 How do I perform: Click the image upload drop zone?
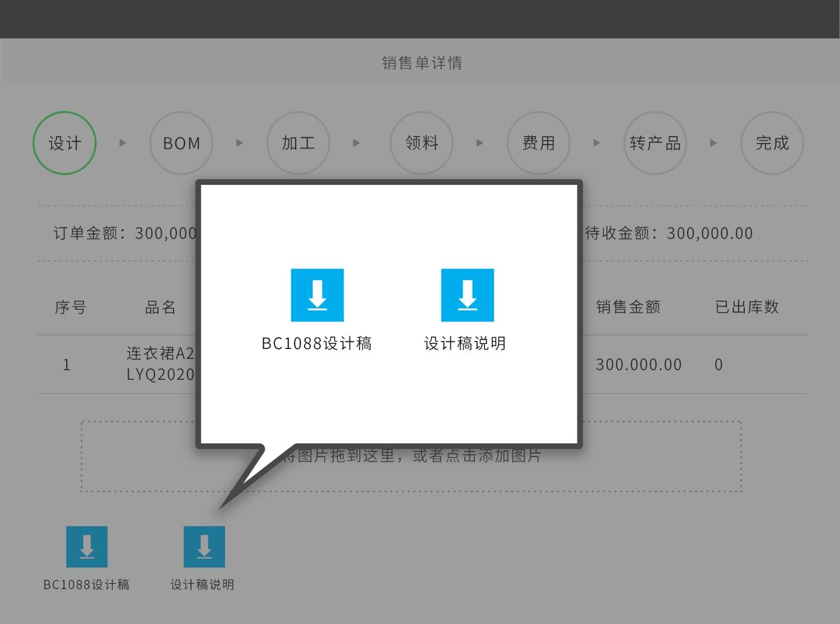(411, 457)
